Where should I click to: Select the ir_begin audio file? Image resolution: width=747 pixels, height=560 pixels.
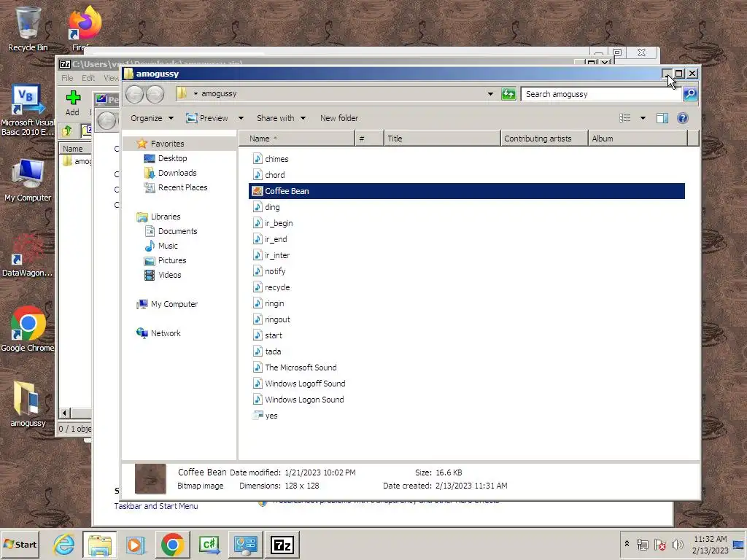pos(273,223)
